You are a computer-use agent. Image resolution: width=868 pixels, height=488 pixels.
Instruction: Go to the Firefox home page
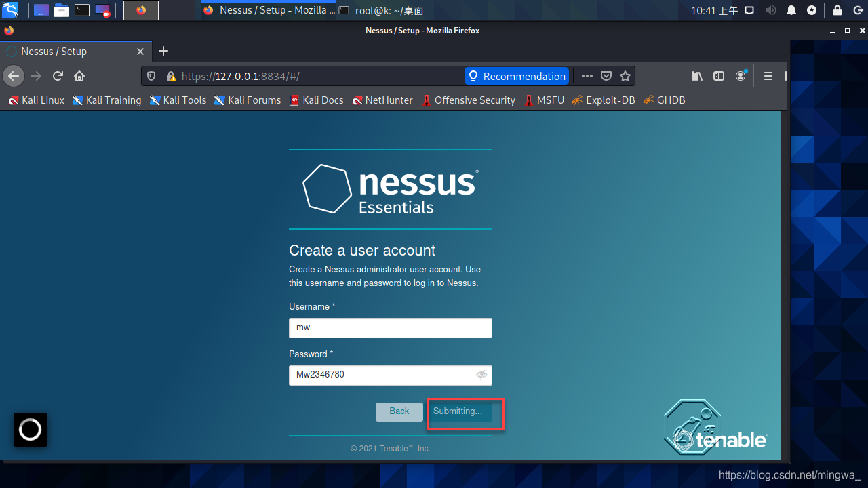click(79, 76)
